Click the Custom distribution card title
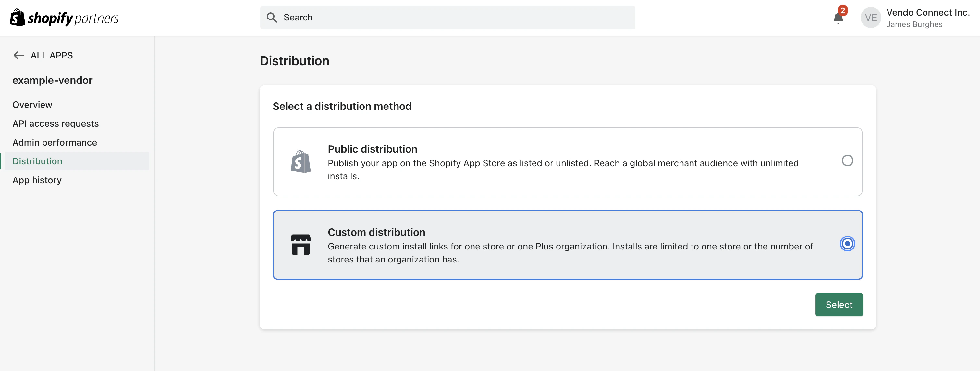Screen dimensions: 980x371 tap(376, 232)
